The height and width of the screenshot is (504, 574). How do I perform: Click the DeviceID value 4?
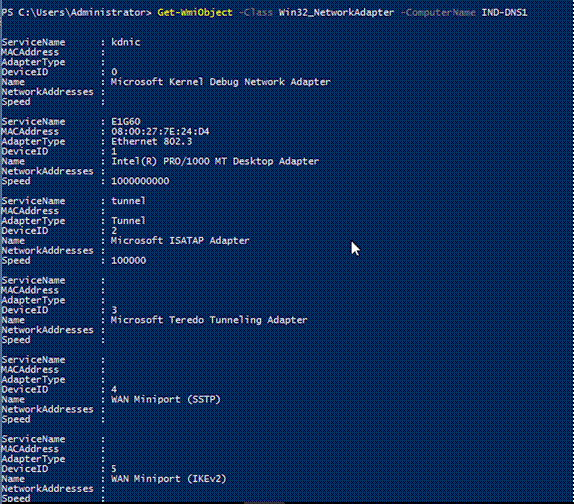[114, 389]
